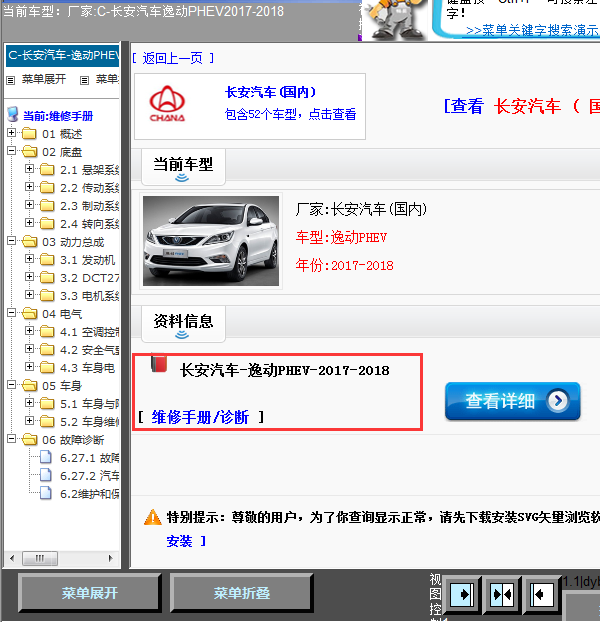Click the warning triangle icon near 特别提示
The width and height of the screenshot is (600, 622).
coord(153,517)
